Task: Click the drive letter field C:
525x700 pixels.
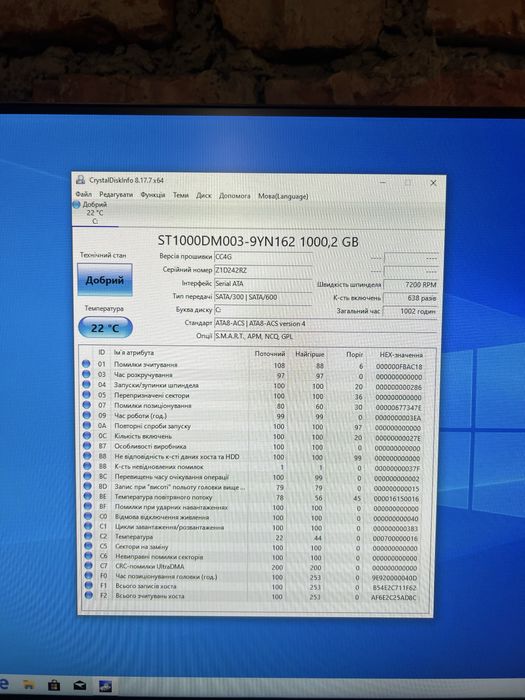Action: coord(263,310)
